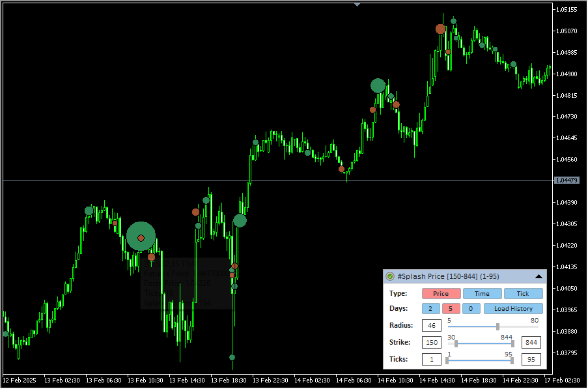
Task: Set Days to 0
Action: point(471,309)
